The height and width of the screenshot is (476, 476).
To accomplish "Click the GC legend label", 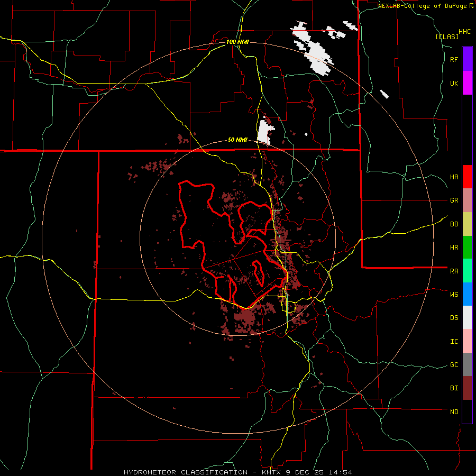I will tap(454, 365).
